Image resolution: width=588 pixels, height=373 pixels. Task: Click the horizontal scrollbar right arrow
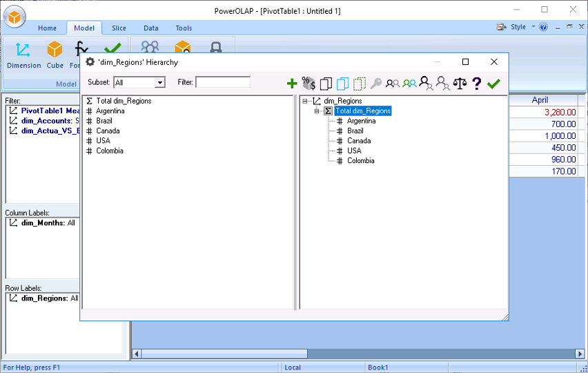click(x=580, y=354)
